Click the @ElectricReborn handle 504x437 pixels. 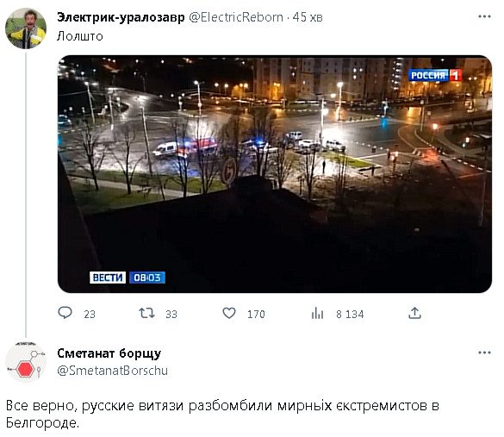point(236,17)
